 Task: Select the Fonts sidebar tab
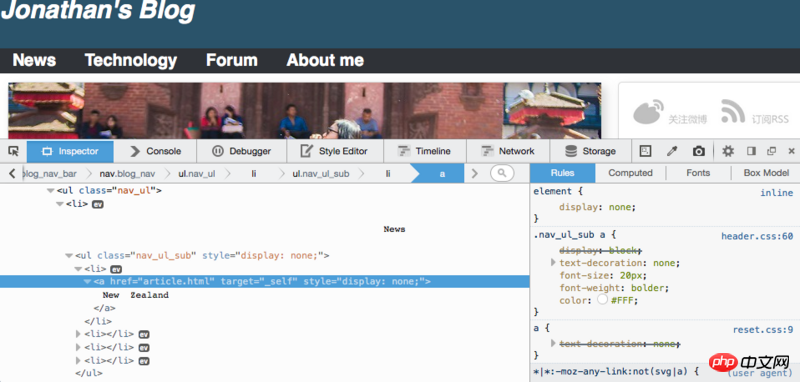click(x=698, y=173)
